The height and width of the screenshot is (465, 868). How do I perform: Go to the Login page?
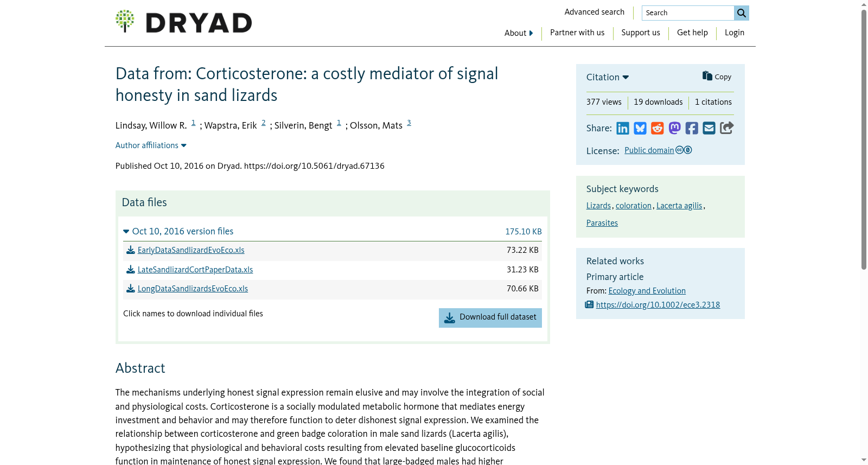[x=735, y=33]
